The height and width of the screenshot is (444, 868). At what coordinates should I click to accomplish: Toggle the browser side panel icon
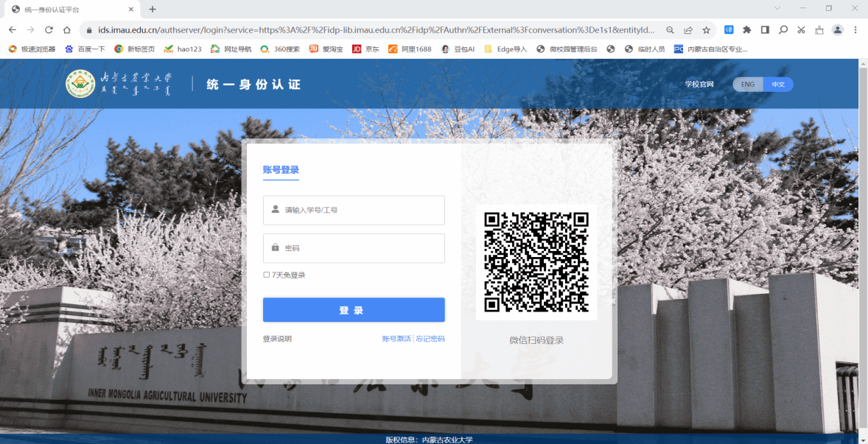coord(765,30)
